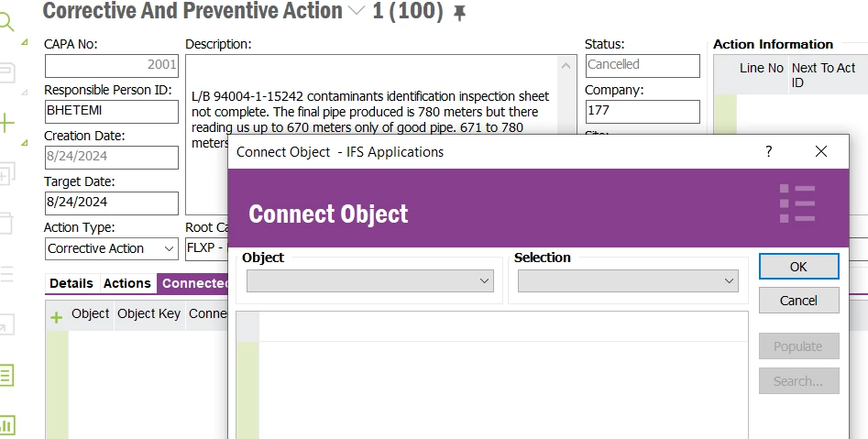
Task: Click the help question mark in dialog
Action: [769, 151]
